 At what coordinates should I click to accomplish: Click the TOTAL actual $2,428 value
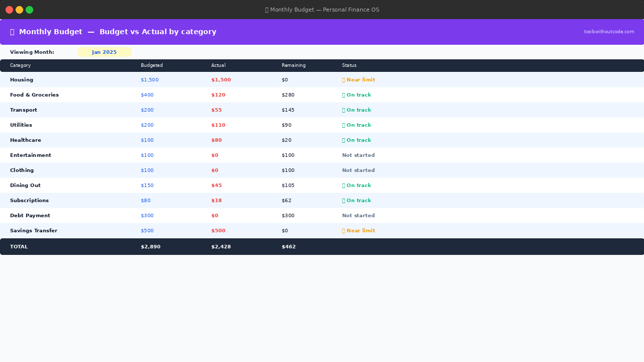pyautogui.click(x=221, y=247)
